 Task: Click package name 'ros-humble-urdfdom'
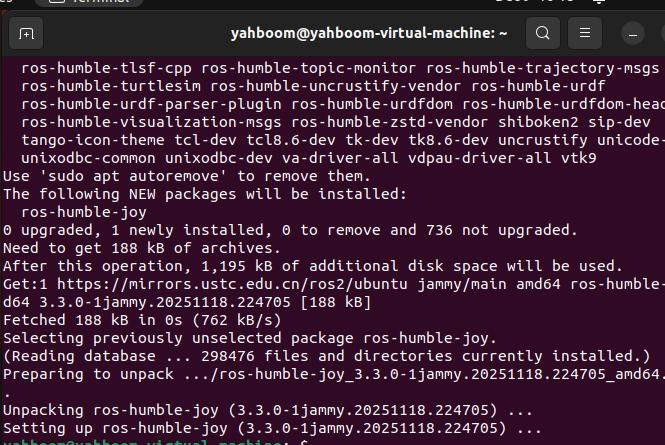[x=372, y=104]
